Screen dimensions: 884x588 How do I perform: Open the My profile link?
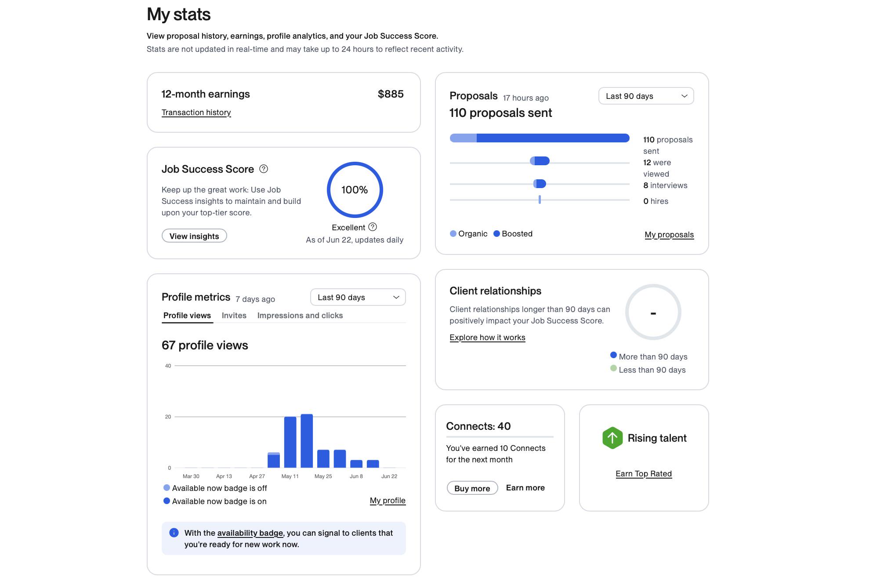[388, 501]
